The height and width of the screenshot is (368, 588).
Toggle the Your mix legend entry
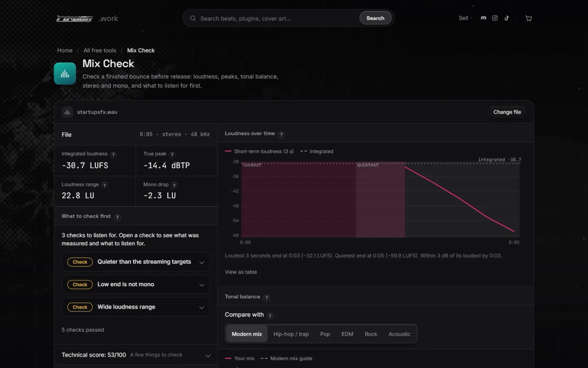pyautogui.click(x=239, y=358)
